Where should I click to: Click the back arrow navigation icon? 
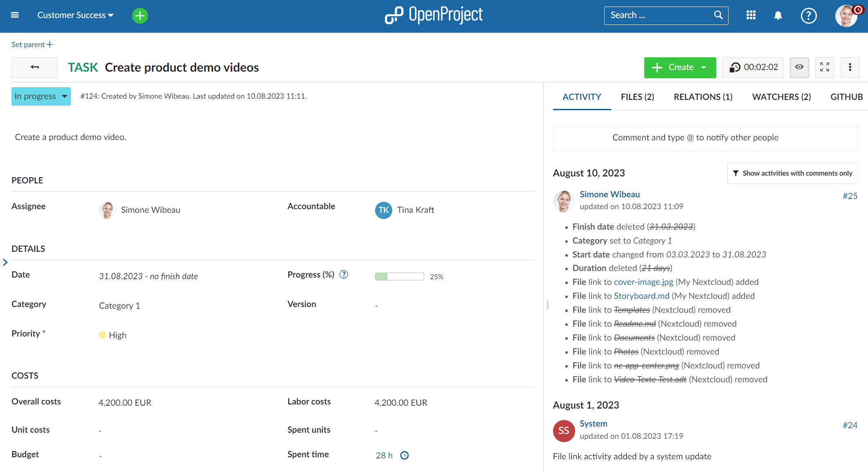(34, 68)
